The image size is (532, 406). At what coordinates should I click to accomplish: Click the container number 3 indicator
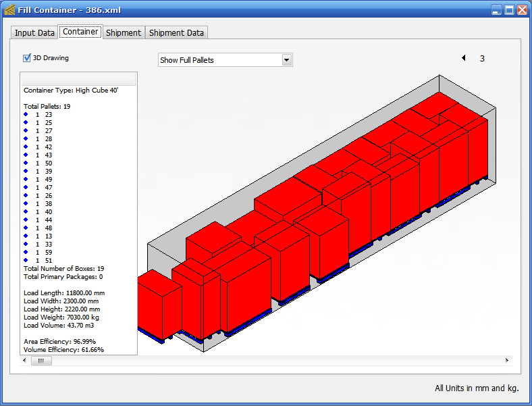[x=482, y=58]
